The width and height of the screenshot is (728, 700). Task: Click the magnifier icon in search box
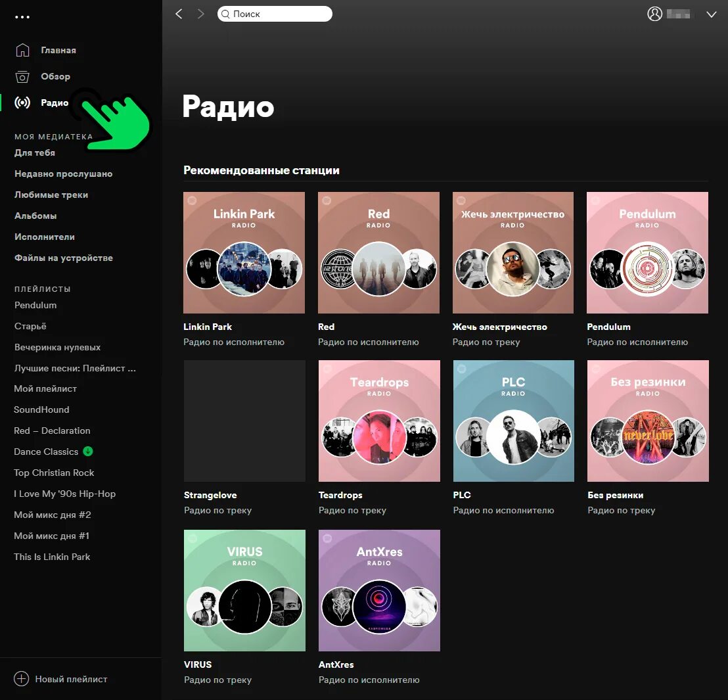click(x=225, y=14)
